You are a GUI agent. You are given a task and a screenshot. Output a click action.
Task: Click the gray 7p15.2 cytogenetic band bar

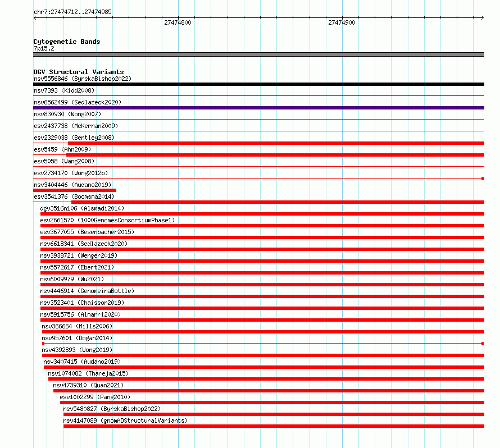pos(258,54)
